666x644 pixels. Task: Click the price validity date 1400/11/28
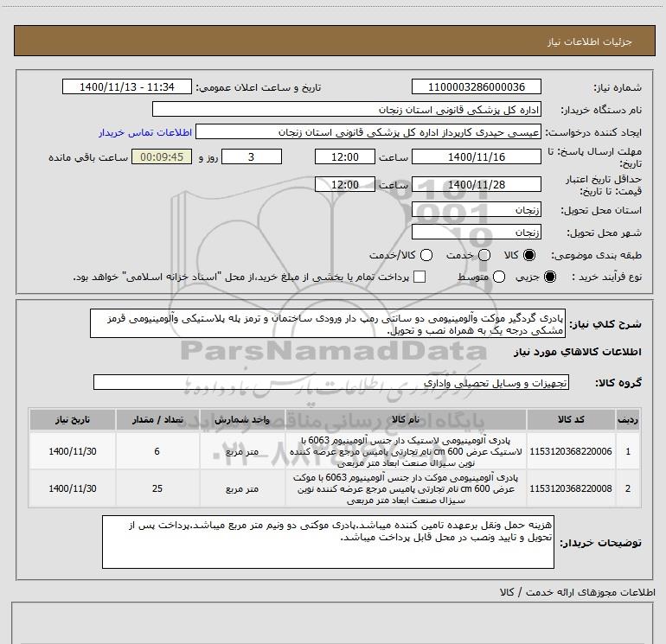tap(476, 184)
